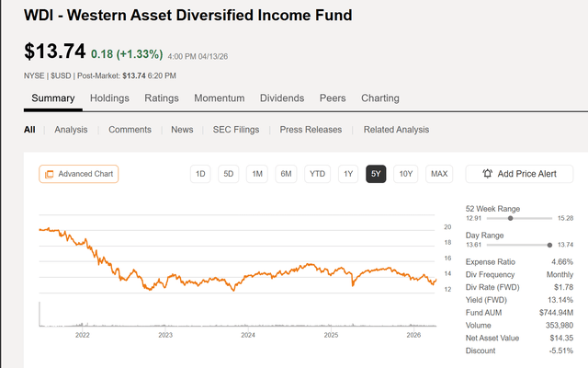
Task: Click the Day Range slider marker
Action: [549, 245]
